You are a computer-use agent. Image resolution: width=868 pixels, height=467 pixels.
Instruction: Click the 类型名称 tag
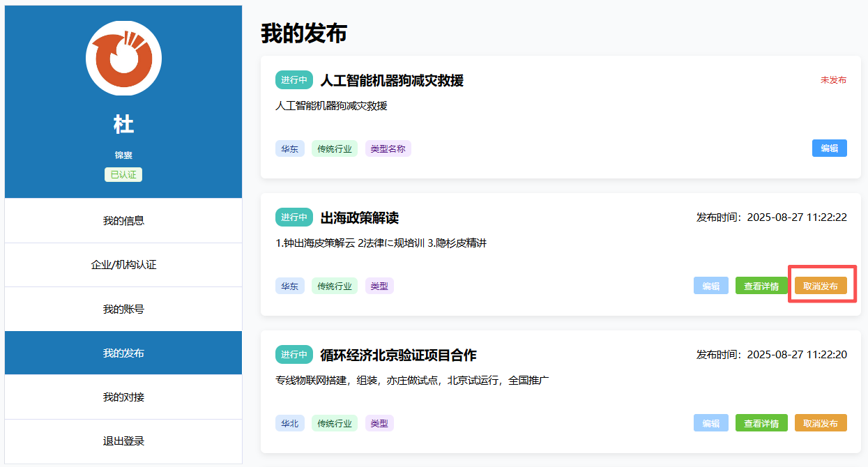coord(388,148)
